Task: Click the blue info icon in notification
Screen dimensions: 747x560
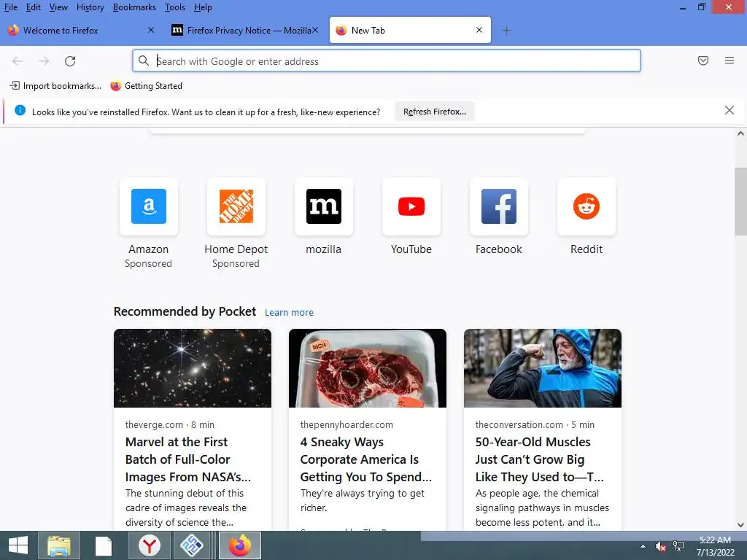Action: [20, 111]
